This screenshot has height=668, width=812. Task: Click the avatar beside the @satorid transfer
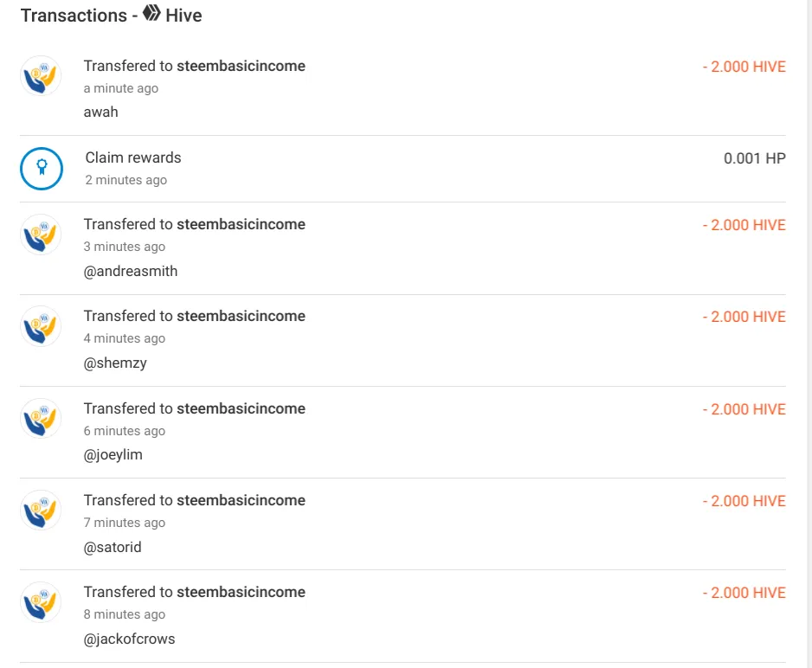(x=41, y=511)
